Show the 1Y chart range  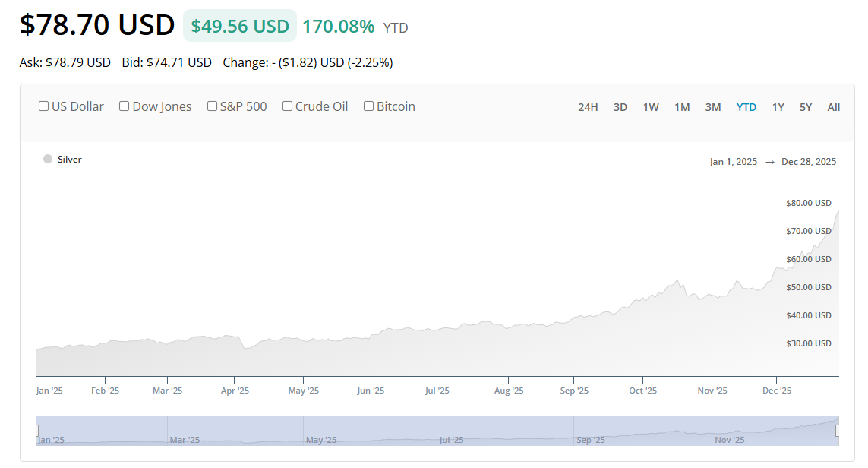pos(778,107)
